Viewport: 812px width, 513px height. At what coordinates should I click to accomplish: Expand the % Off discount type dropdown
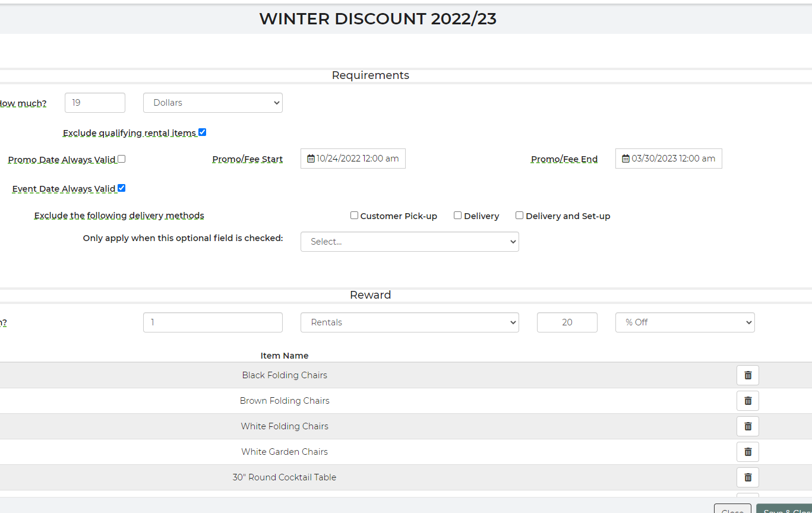(684, 322)
